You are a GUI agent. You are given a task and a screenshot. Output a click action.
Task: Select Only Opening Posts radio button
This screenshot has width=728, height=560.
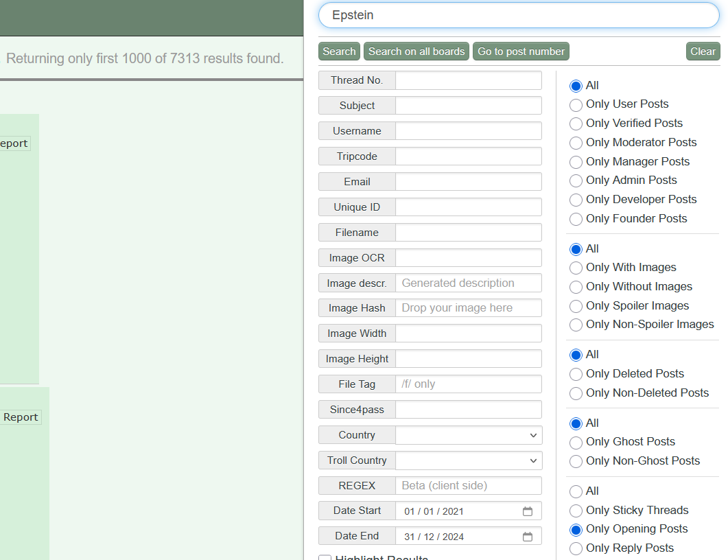point(576,530)
